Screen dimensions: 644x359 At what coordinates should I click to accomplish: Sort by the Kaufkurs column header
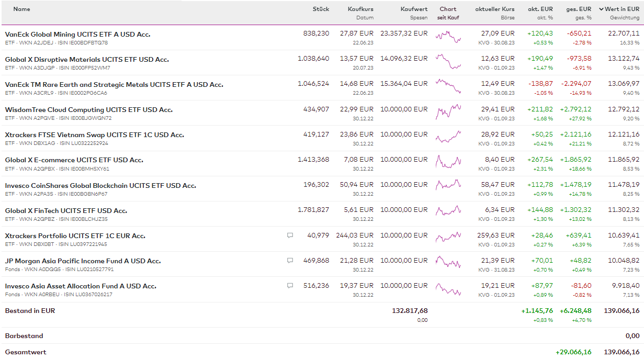(360, 9)
